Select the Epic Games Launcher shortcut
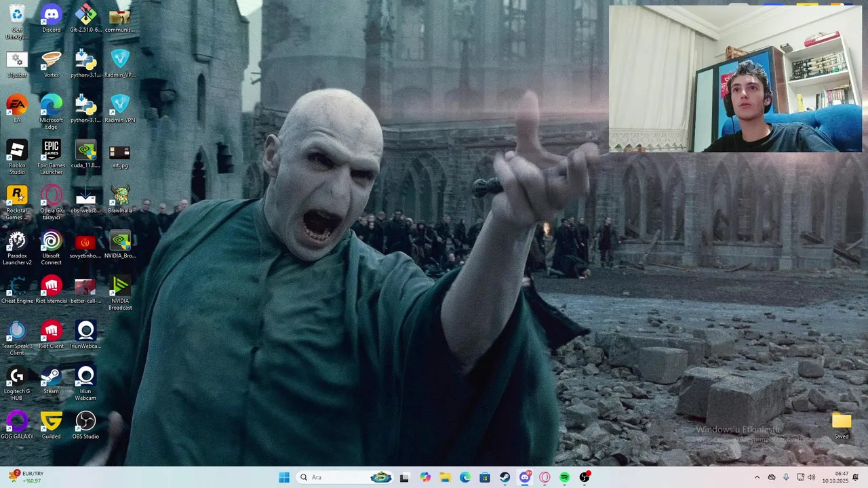The image size is (868, 488). [52, 158]
